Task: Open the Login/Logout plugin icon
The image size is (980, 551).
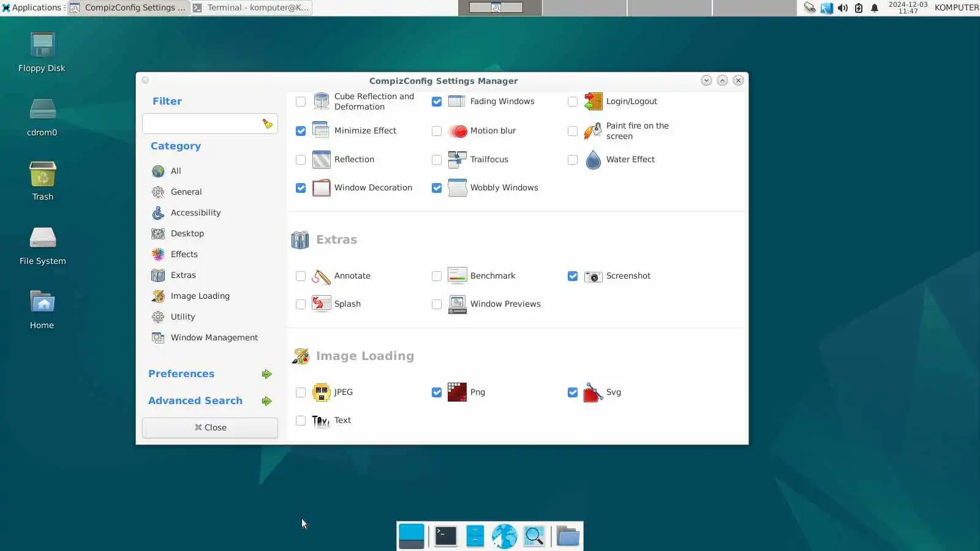Action: (x=593, y=102)
